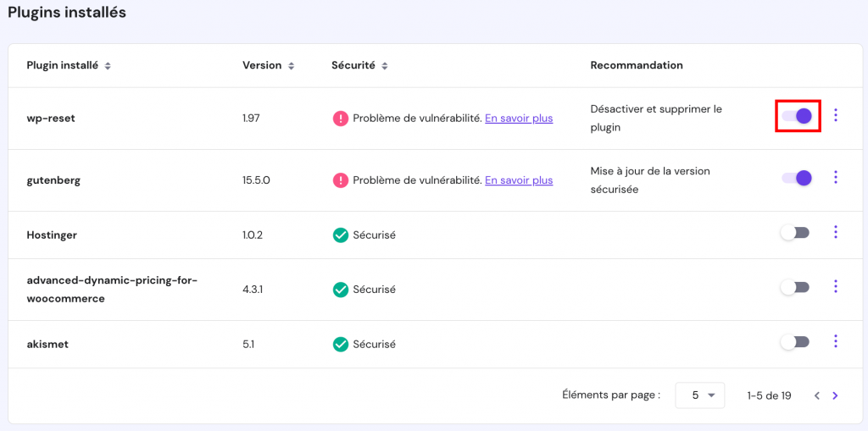This screenshot has height=431, width=868.
Task: Click En savoir plus link for wp-reset
Action: 519,119
